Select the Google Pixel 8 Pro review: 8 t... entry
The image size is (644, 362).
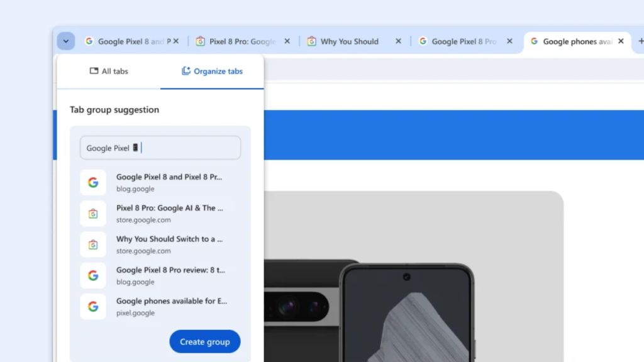click(160, 275)
